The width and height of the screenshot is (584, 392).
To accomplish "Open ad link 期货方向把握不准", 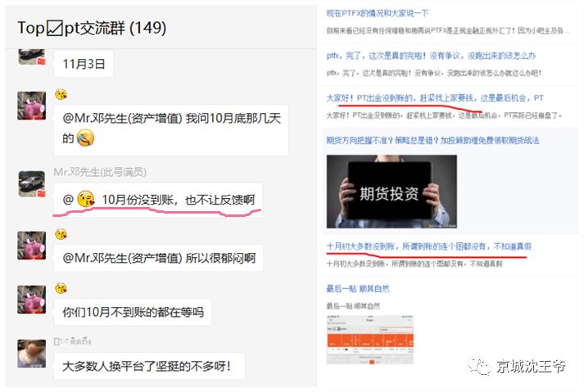I will [432, 140].
